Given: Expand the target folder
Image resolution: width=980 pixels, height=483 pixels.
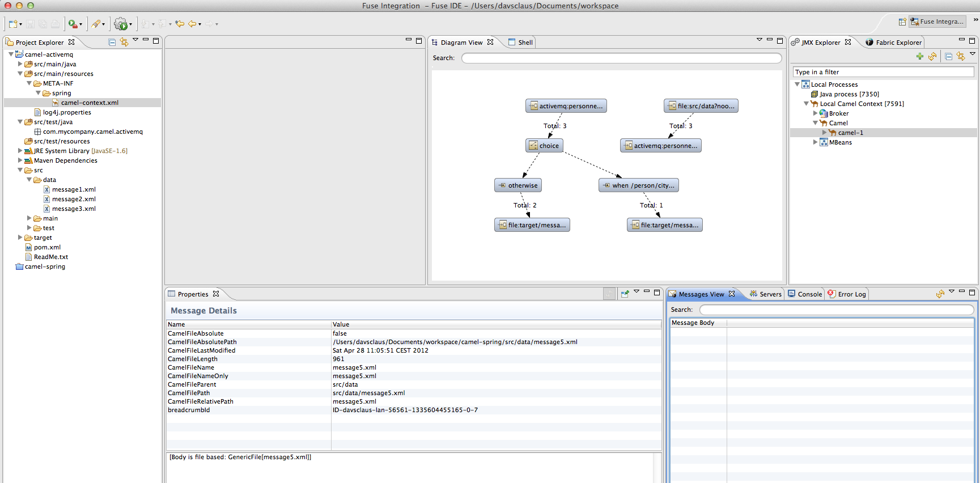Looking at the screenshot, I should coord(20,238).
